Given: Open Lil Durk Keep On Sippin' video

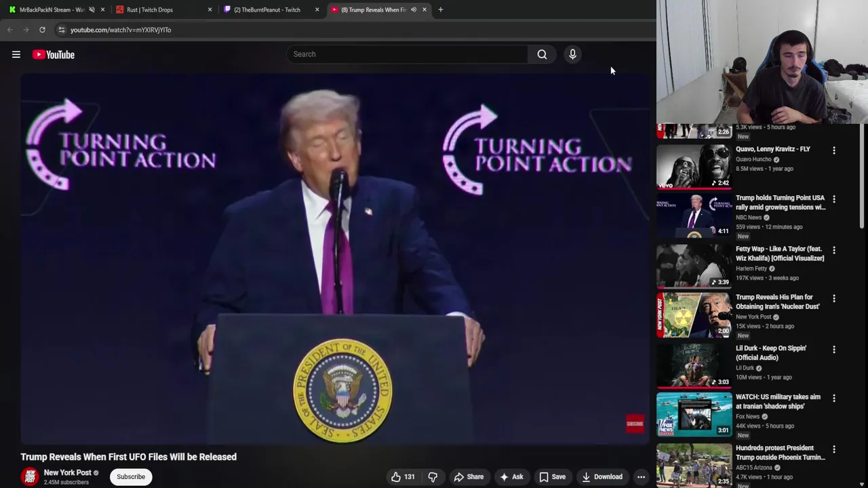Looking at the screenshot, I should click(771, 352).
